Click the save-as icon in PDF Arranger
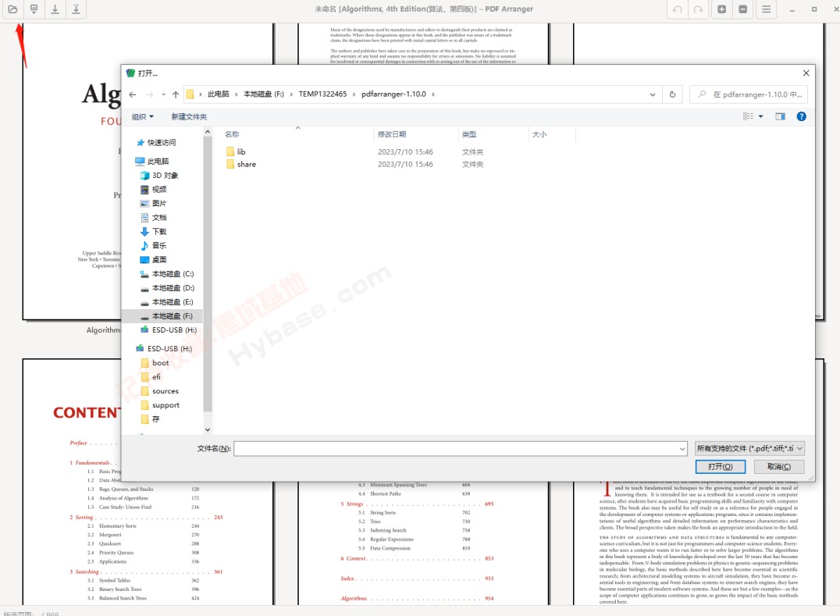Image resolution: width=840 pixels, height=616 pixels. coord(76,9)
